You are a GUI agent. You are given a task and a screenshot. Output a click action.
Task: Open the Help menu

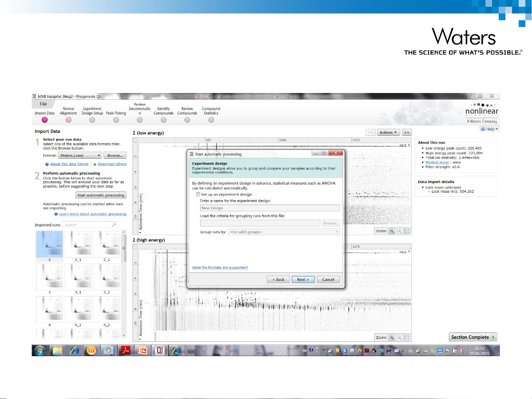490,129
